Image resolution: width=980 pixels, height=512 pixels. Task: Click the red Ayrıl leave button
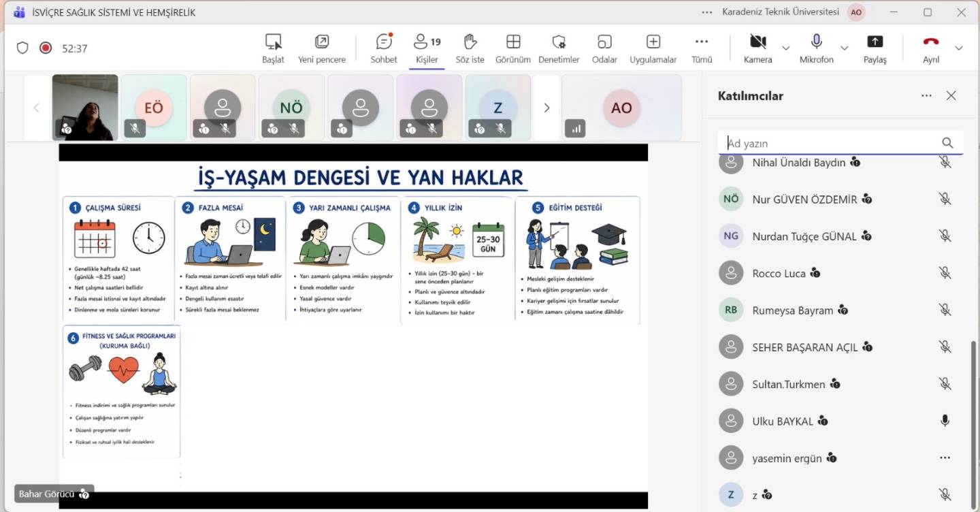[930, 42]
